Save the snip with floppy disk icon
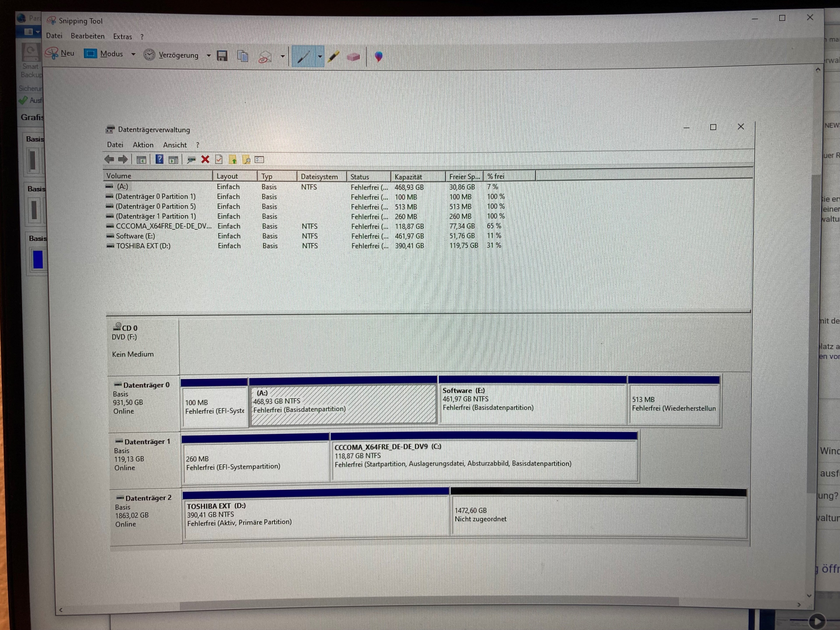The image size is (840, 630). [x=222, y=56]
